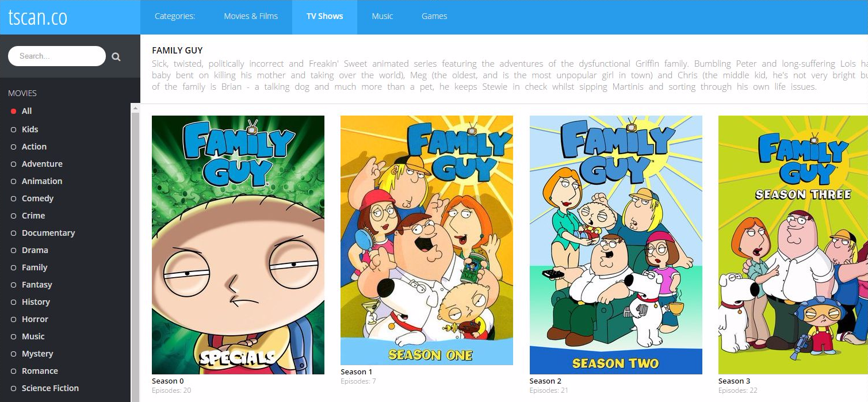
Task: Open the Season One poster thumbnail
Action: [427, 240]
